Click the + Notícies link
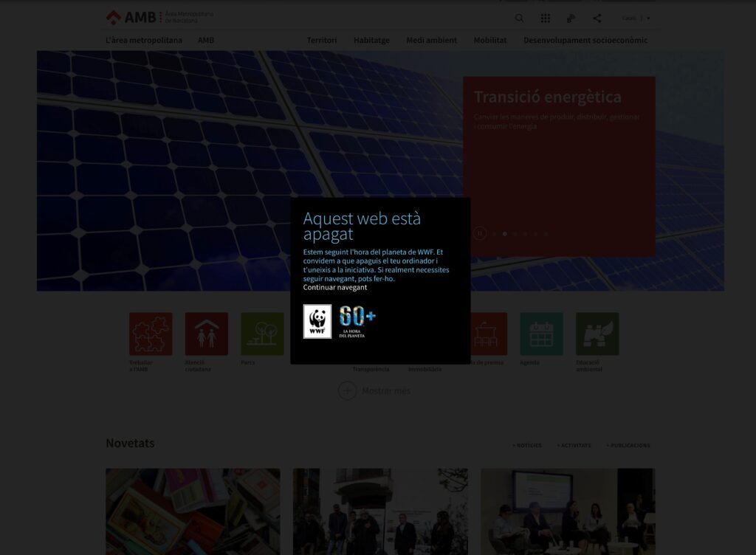756x555 pixels. (x=527, y=445)
